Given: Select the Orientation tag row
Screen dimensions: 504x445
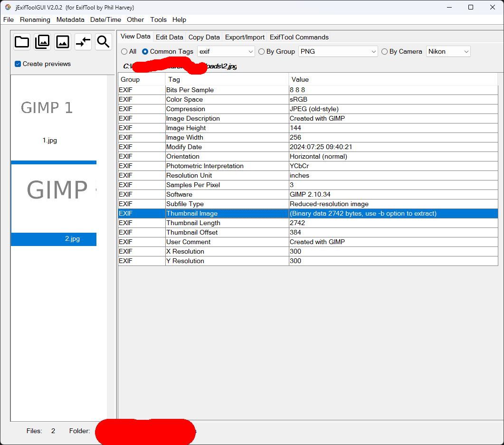Looking at the screenshot, I should point(308,156).
